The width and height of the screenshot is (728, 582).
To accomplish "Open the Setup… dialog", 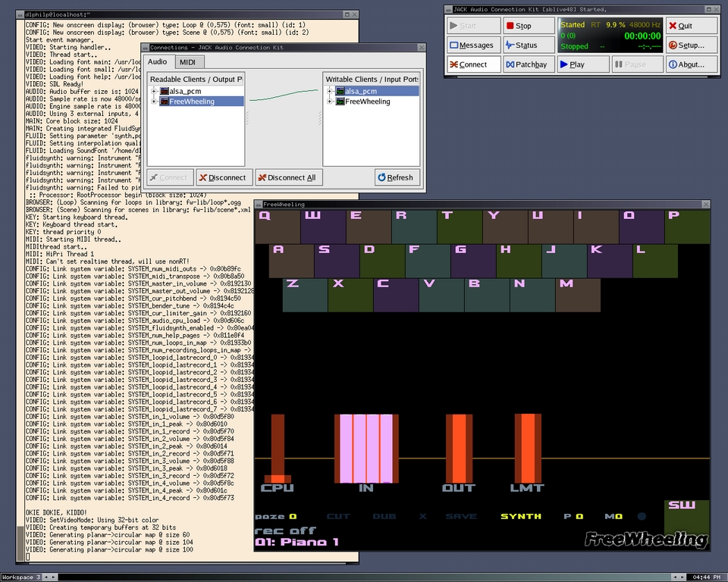I will [x=691, y=45].
